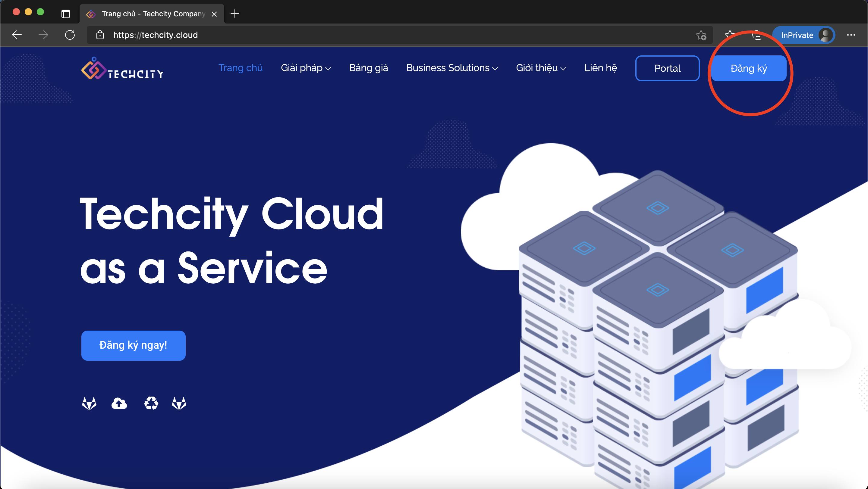
Task: Click the first GitLab fox icon
Action: coord(89,403)
